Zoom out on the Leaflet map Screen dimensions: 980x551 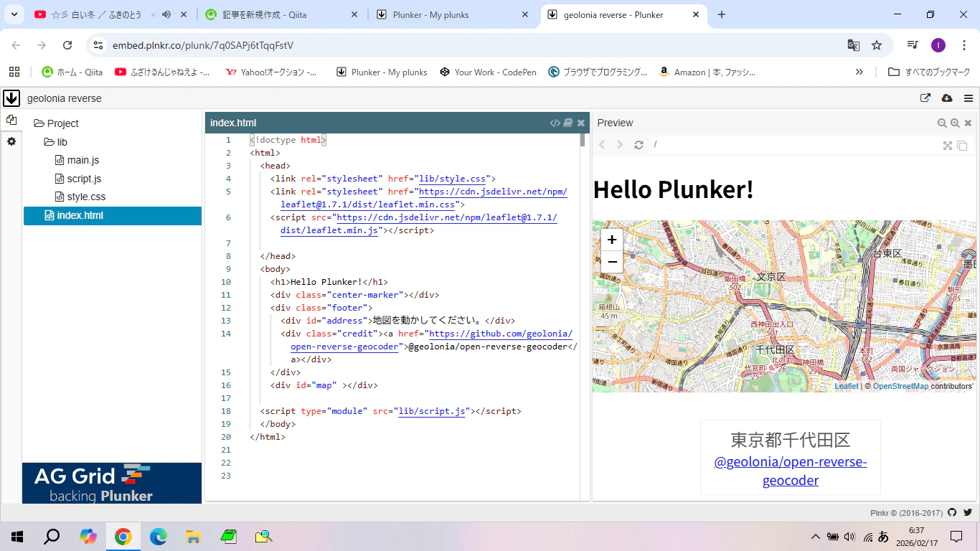[612, 262]
